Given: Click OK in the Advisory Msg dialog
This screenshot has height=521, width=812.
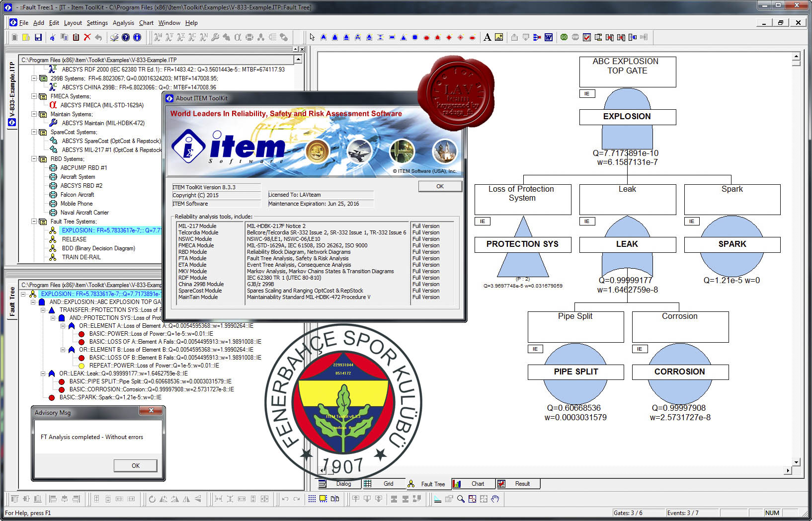Looking at the screenshot, I should (x=136, y=465).
